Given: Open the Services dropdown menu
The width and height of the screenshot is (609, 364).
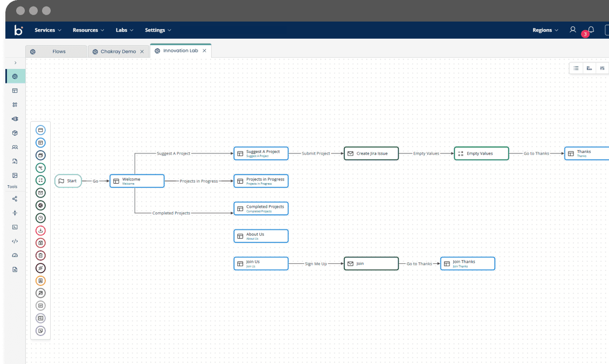Looking at the screenshot, I should 48,30.
